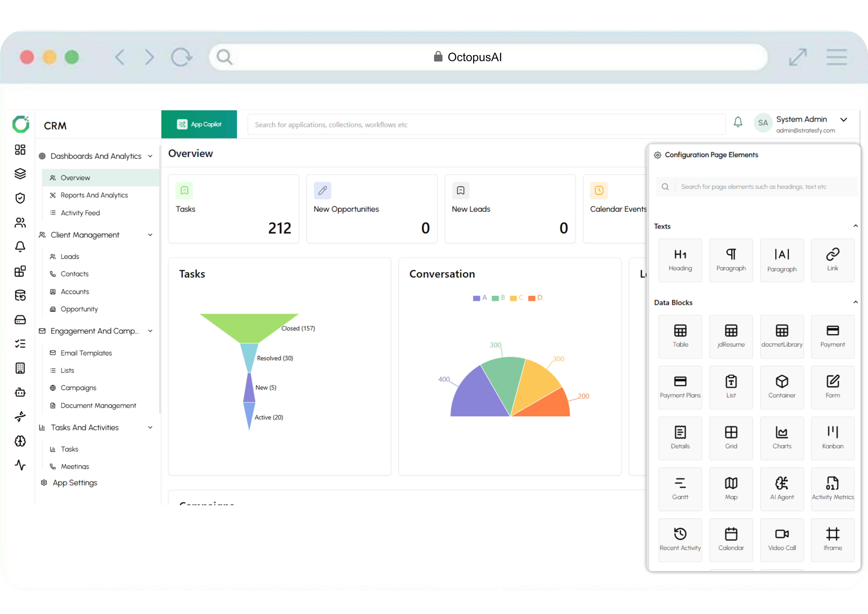Collapse Dashboards And Analytics menu group
The height and width of the screenshot is (614, 868).
pyautogui.click(x=150, y=156)
